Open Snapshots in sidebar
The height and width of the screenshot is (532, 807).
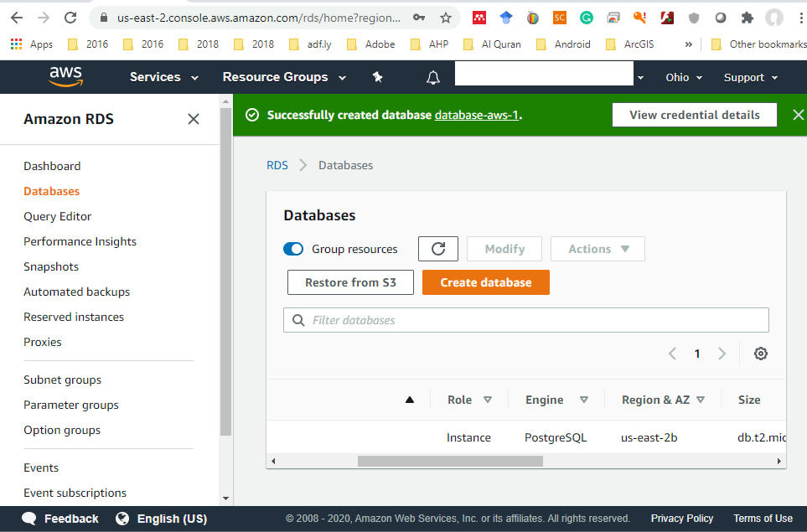[x=51, y=267]
